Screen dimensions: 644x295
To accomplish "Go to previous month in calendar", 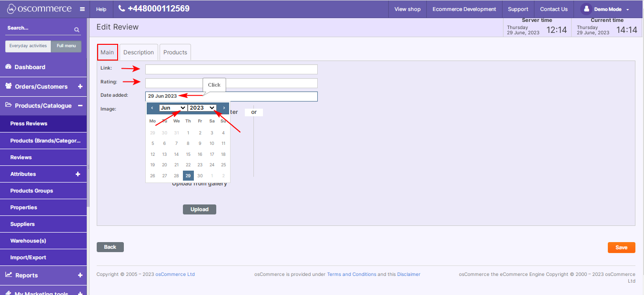I will click(x=152, y=108).
